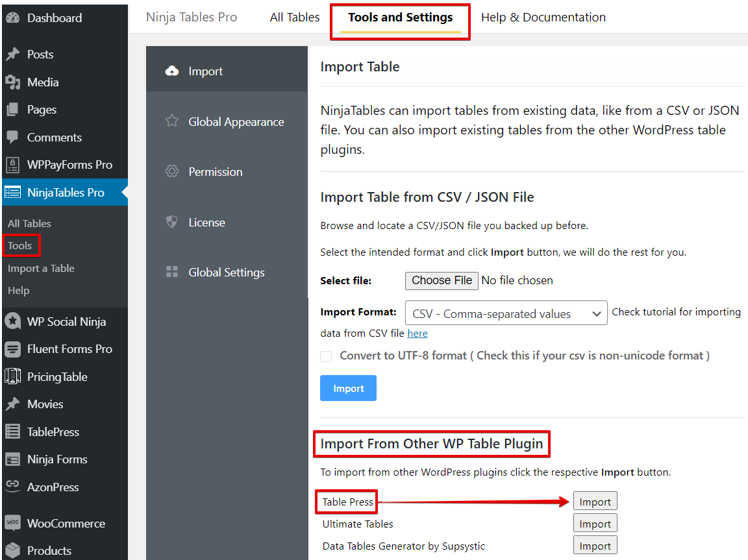Enable Convert to UTF-8 format checkbox
Image resolution: width=748 pixels, height=560 pixels.
click(327, 356)
